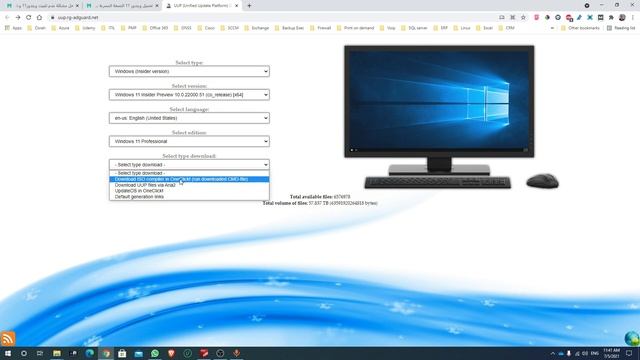Choose Default generation links option
This screenshot has height=360, width=640.
coord(189,197)
